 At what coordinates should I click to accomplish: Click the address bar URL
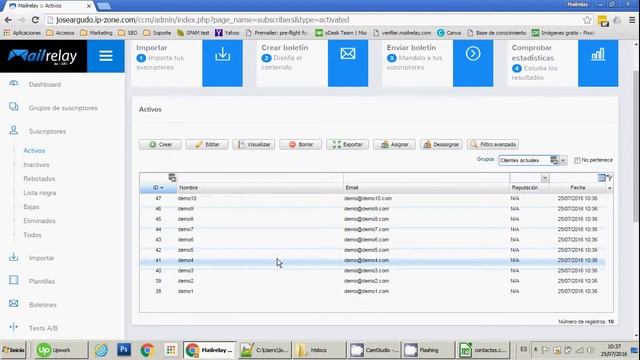(x=202, y=20)
